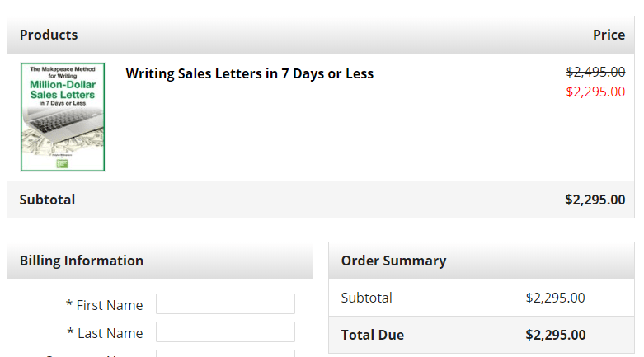Click the book cover product thumbnail
This screenshot has height=357, width=644.
point(63,117)
